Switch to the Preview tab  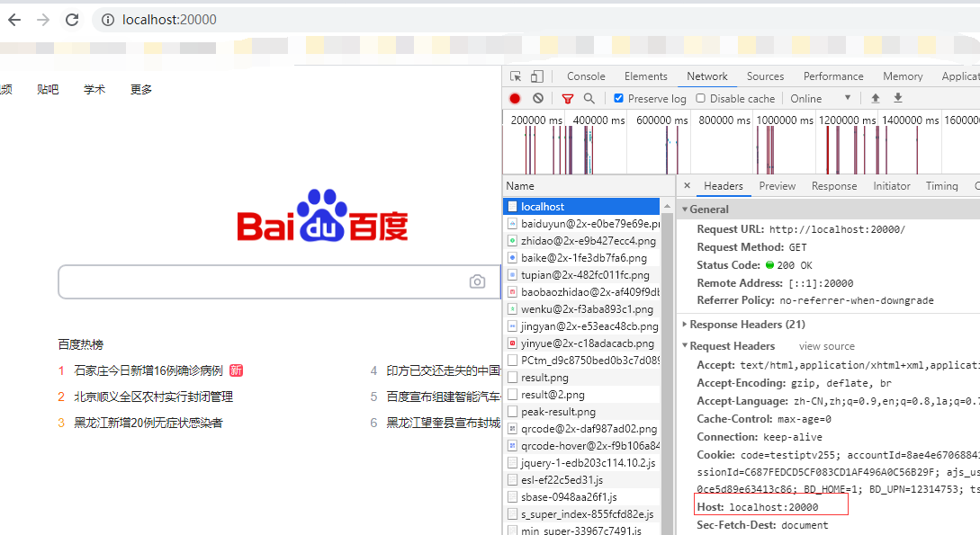(x=778, y=186)
